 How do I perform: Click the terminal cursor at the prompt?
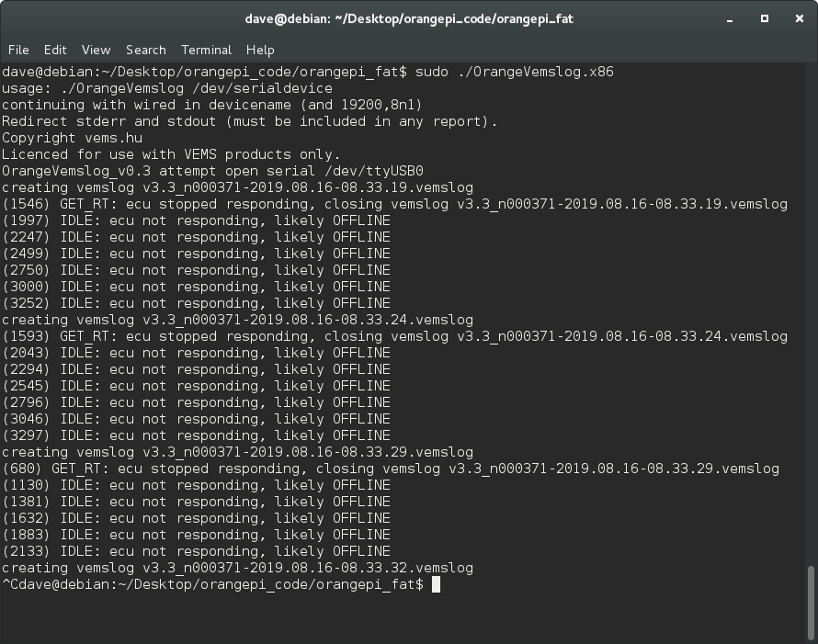point(437,584)
